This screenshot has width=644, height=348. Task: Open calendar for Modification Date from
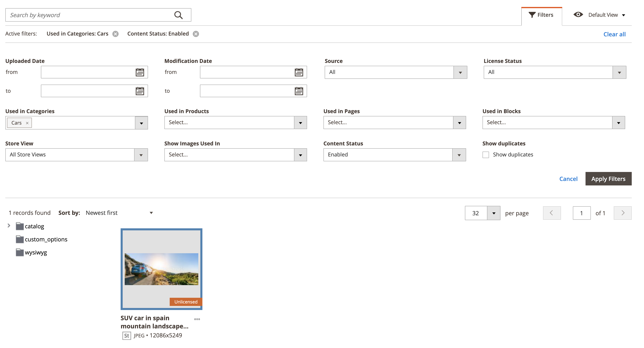pos(299,72)
